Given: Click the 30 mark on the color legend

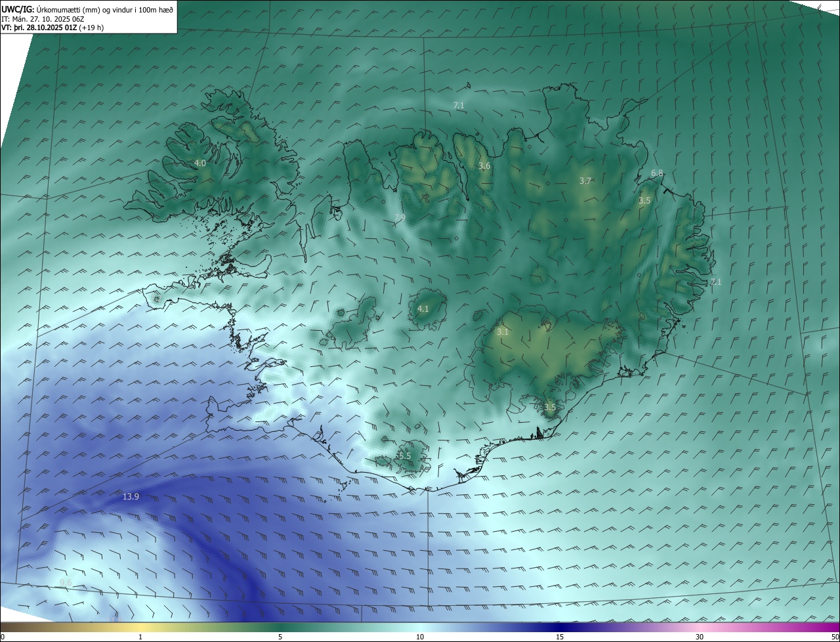Looking at the screenshot, I should tap(700, 637).
